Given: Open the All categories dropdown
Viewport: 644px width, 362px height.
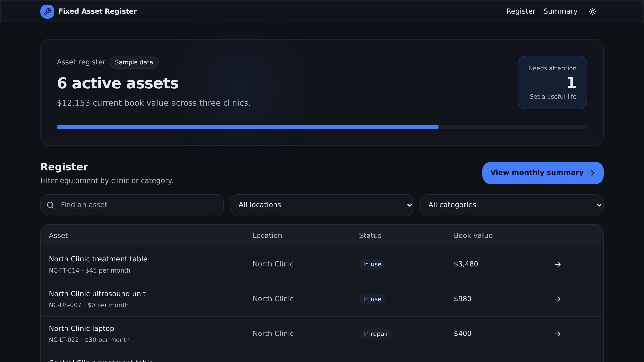Looking at the screenshot, I should pyautogui.click(x=512, y=205).
